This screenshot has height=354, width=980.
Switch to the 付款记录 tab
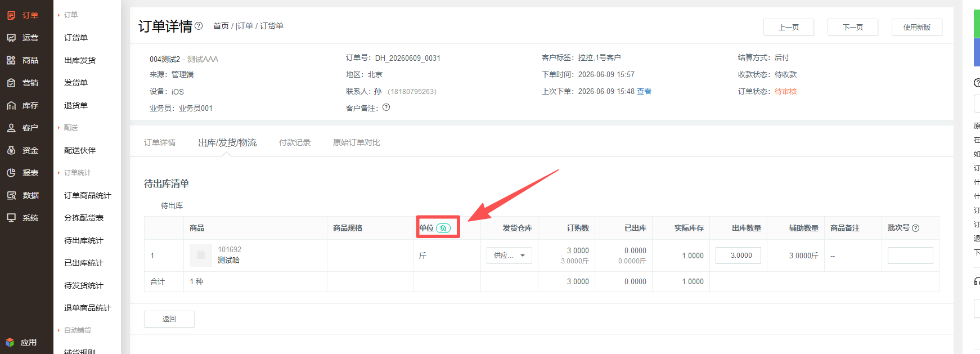tap(295, 142)
